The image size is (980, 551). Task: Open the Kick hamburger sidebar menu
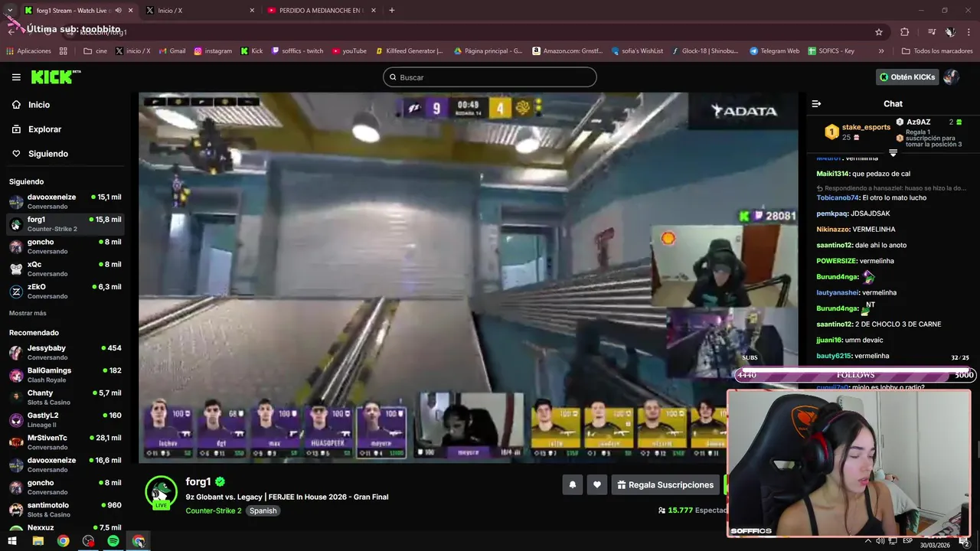16,77
